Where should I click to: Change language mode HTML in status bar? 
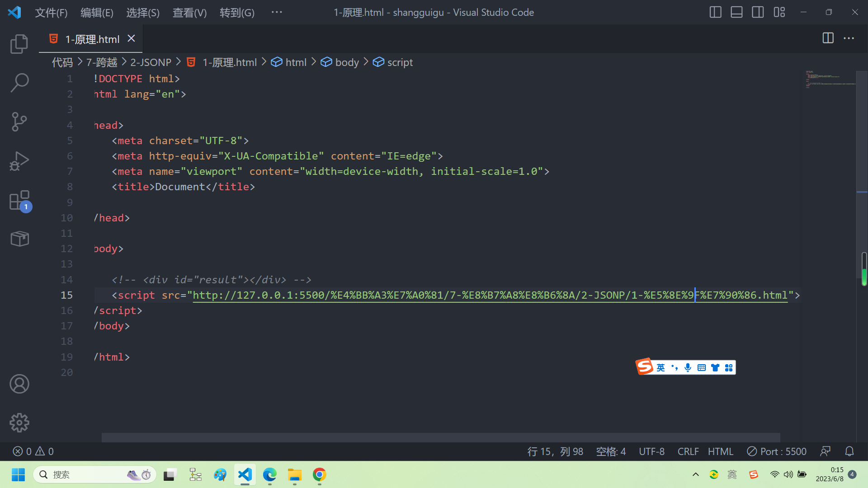coord(721,451)
